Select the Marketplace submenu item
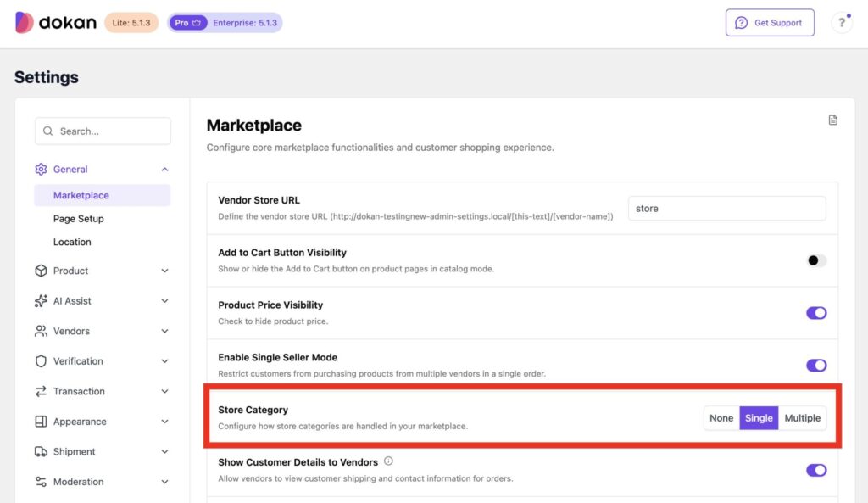Image resolution: width=868 pixels, height=503 pixels. click(x=103, y=196)
